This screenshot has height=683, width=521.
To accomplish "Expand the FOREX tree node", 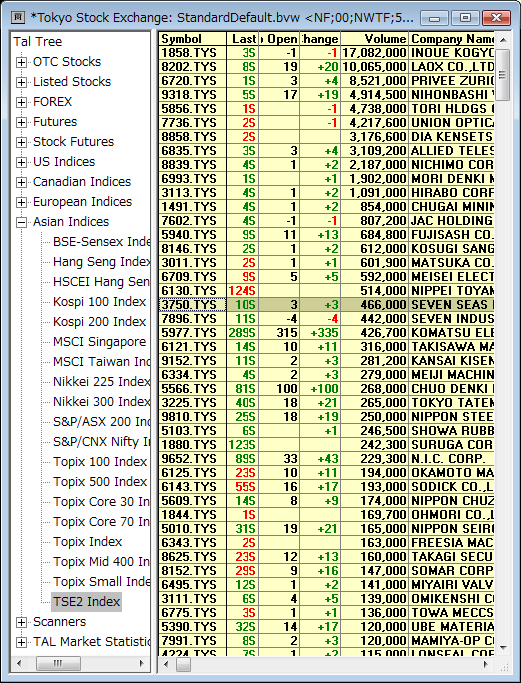I will coord(21,102).
